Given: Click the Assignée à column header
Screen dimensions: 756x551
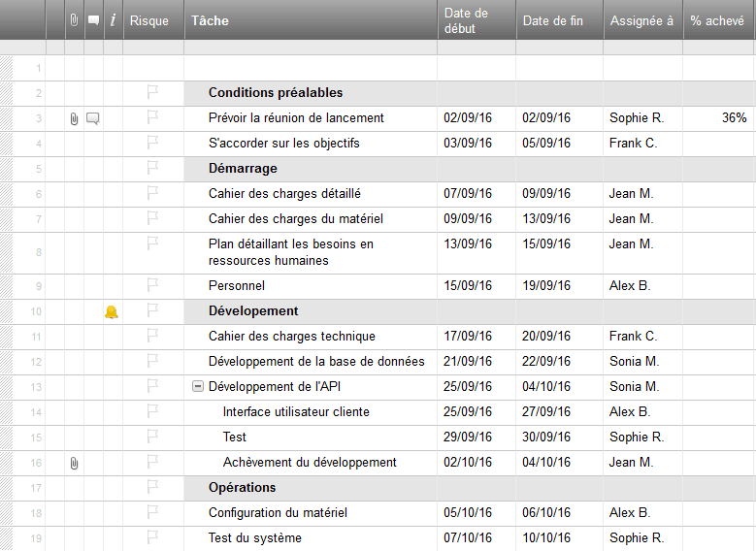Looking at the screenshot, I should coord(643,20).
